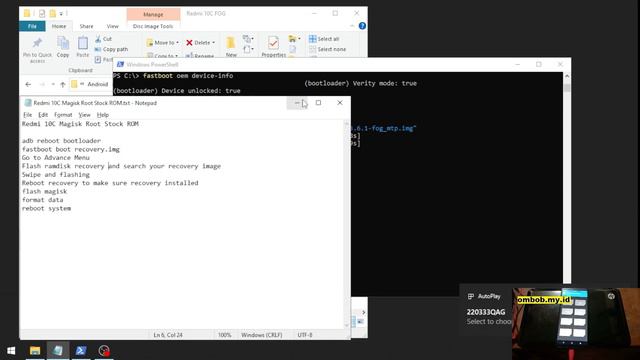The width and height of the screenshot is (640, 360).
Task: Click the PowerShell window title icon
Action: click(x=120, y=64)
